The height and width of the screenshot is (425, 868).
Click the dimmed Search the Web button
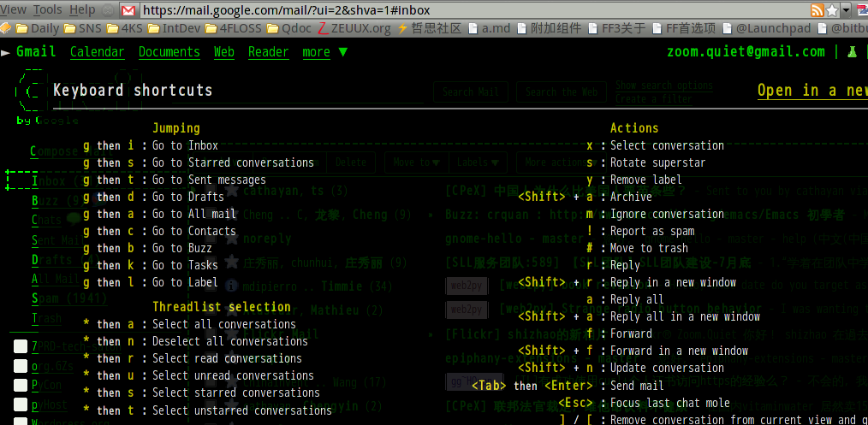(562, 92)
